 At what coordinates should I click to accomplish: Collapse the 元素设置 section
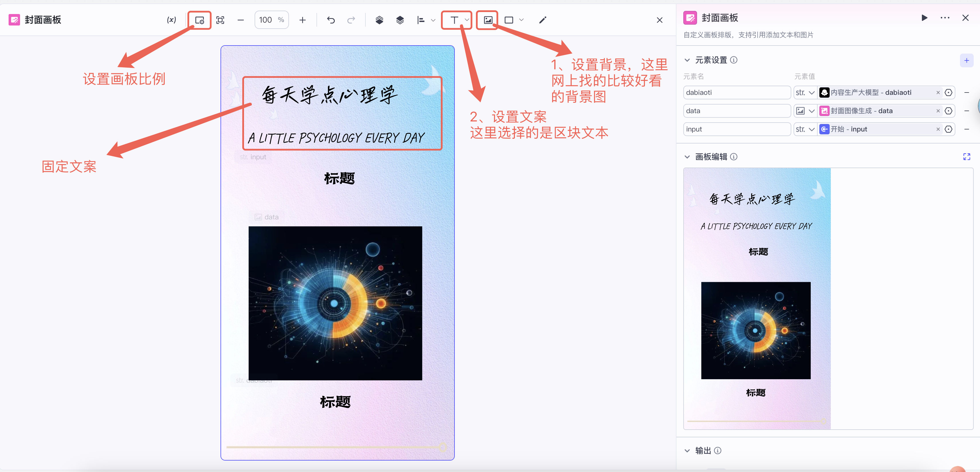click(x=687, y=60)
